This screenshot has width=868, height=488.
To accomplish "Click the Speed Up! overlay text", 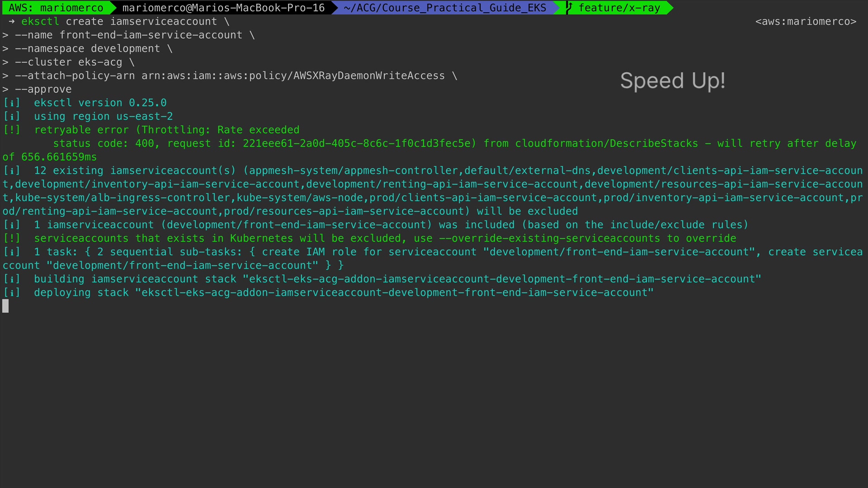I will 672,81.
